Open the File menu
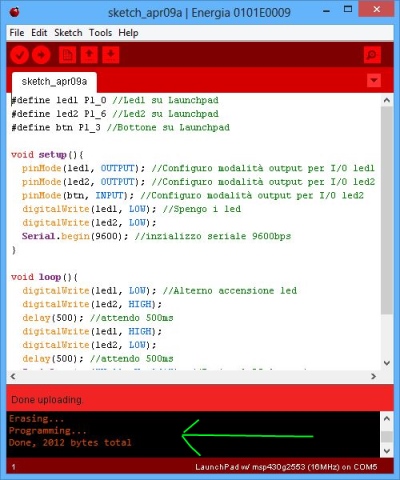Viewport: 400px width, 480px height. (x=17, y=33)
